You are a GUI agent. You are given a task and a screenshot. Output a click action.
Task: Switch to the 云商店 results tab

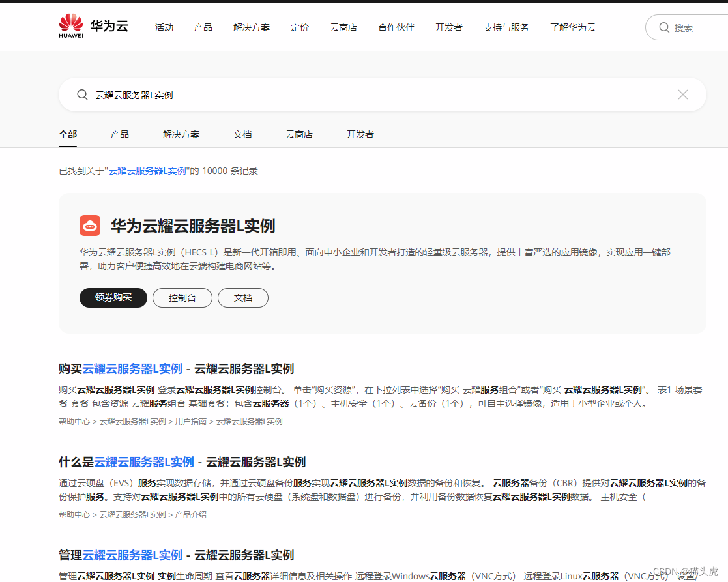(299, 134)
